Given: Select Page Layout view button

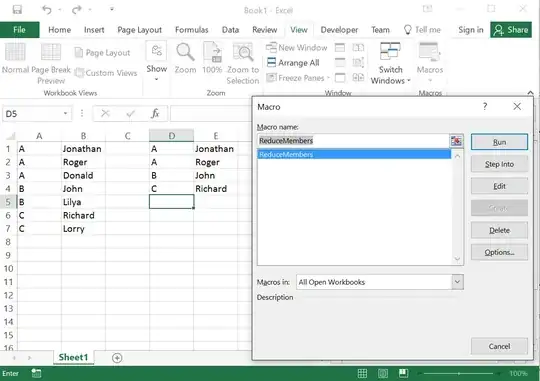Looking at the screenshot, I should pos(103,53).
